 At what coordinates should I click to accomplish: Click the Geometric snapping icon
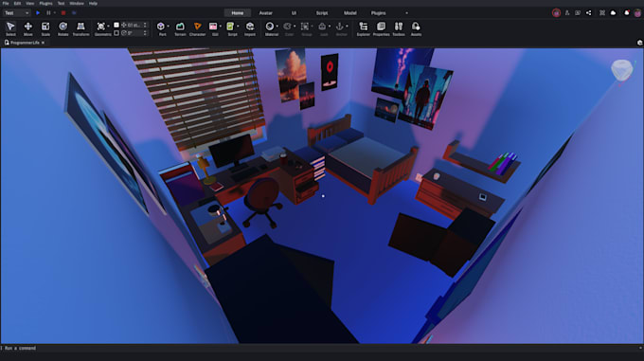(100, 27)
